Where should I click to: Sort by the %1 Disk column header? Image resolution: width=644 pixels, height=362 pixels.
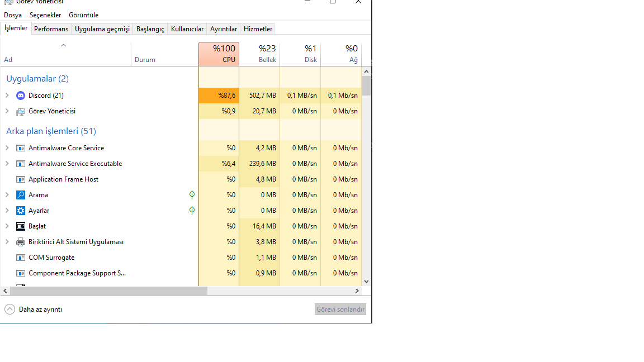pyautogui.click(x=300, y=54)
